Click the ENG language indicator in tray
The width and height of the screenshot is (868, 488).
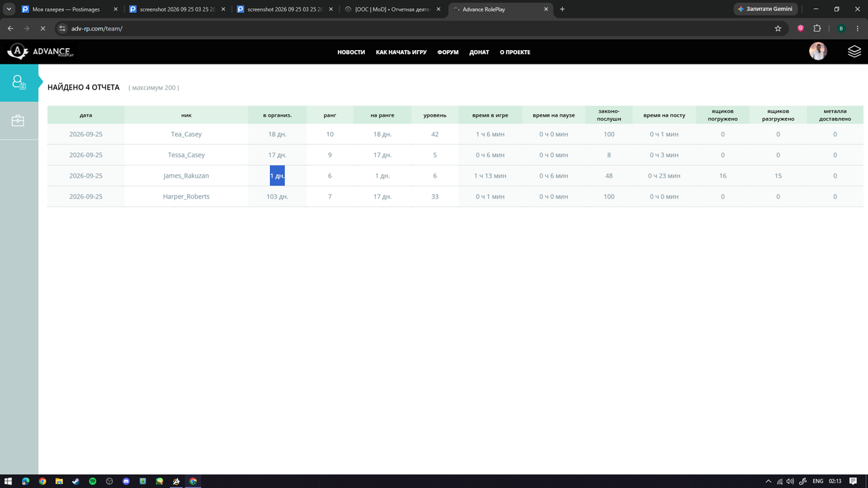[818, 481]
